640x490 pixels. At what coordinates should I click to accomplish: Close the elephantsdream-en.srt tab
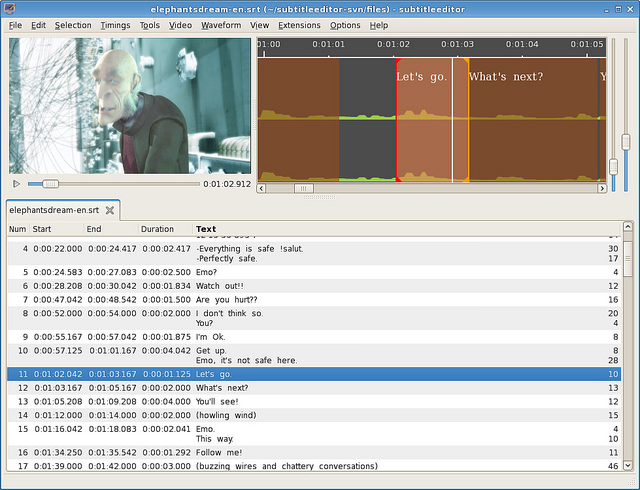coord(110,211)
